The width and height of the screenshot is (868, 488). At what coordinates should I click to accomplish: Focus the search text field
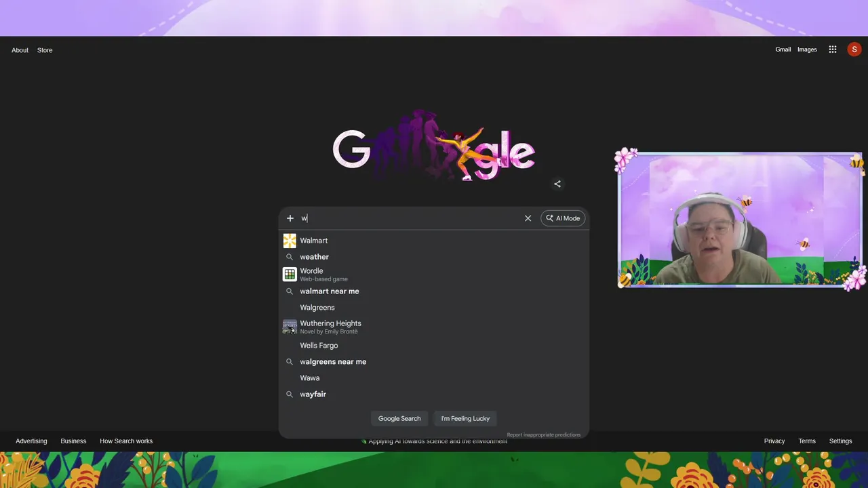click(409, 218)
